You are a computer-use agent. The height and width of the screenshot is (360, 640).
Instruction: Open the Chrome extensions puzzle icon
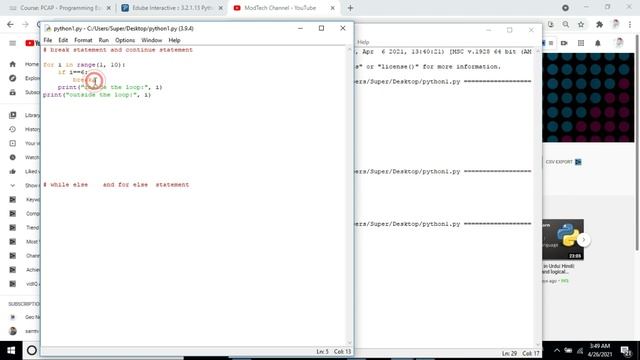(x=599, y=24)
